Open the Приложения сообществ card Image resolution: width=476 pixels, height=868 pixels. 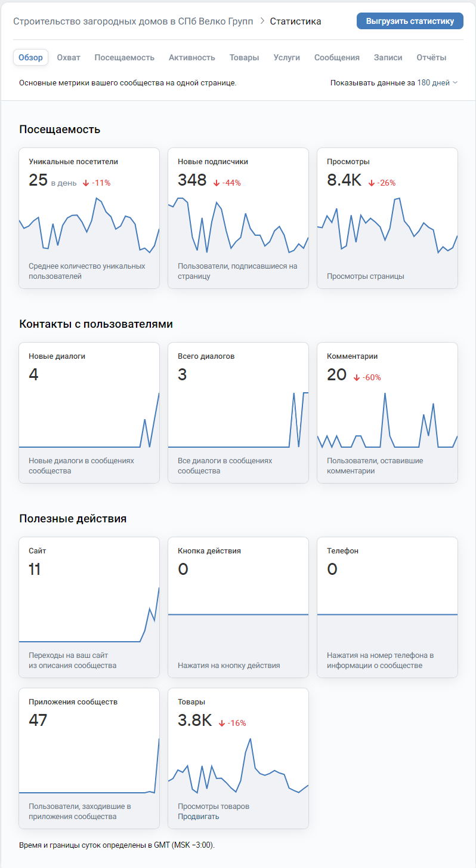(89, 759)
